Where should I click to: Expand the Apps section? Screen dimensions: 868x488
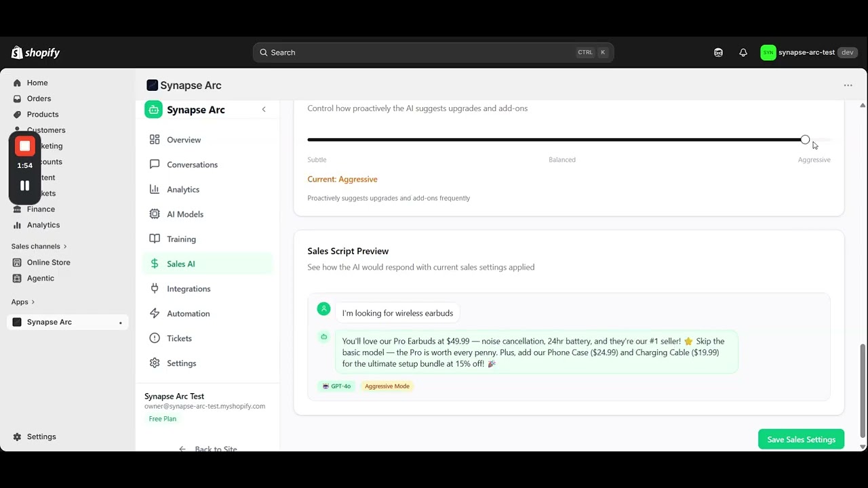[22, 302]
